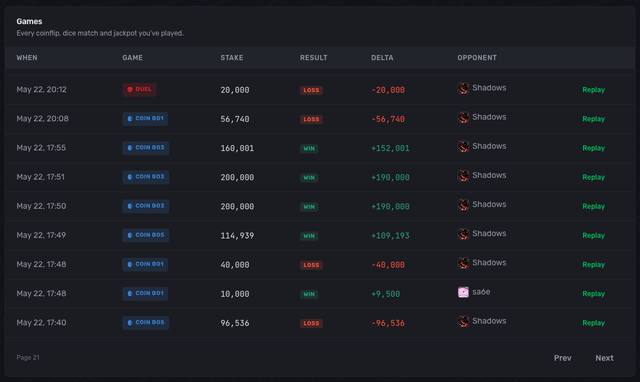Click Shadows avatar in 40,000 stake row
Screen dimensions: 640x382
463,263
